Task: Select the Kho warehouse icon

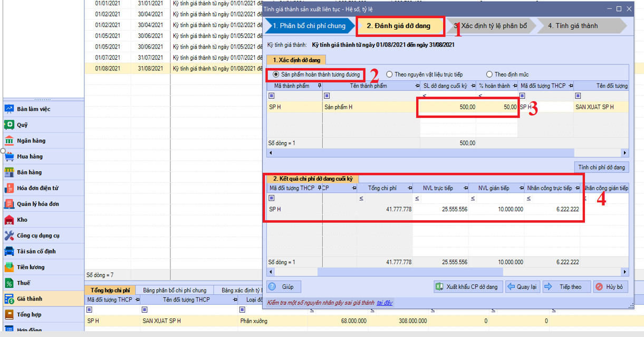Action: (x=9, y=220)
